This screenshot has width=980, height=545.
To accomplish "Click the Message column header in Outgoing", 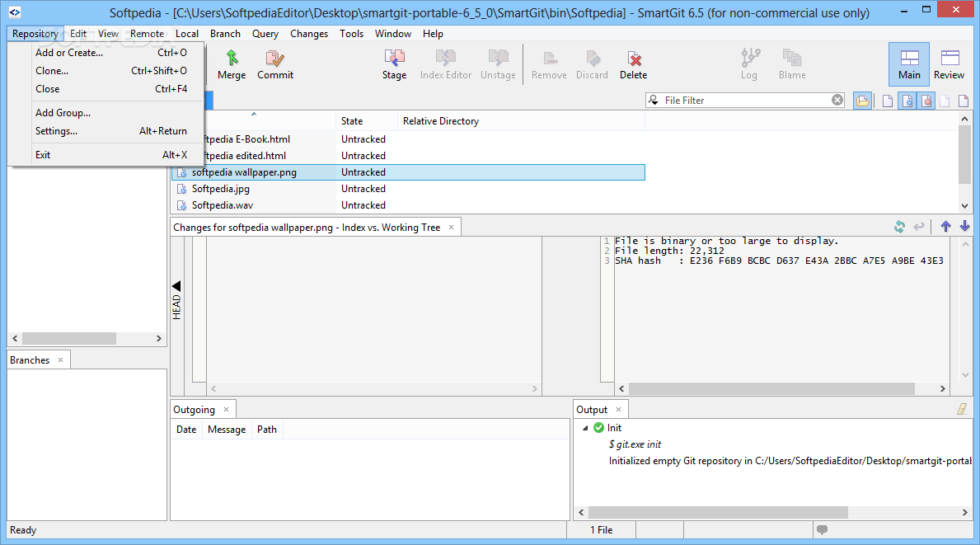I will point(227,430).
